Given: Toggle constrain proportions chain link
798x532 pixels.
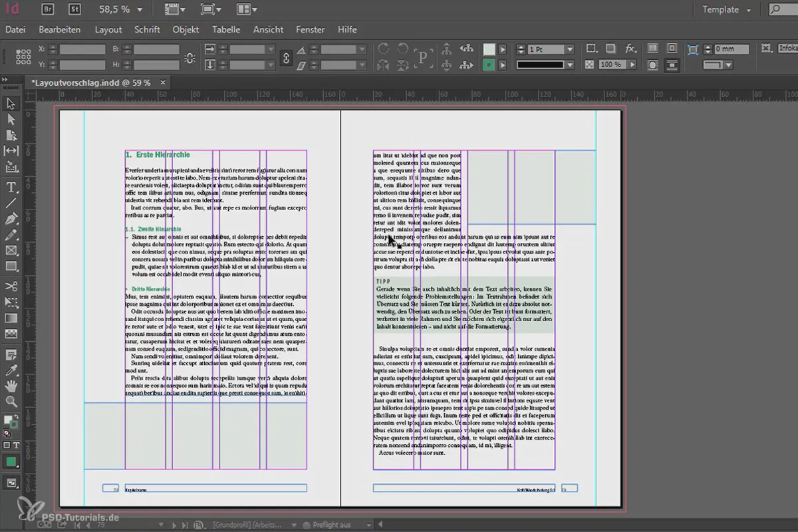Looking at the screenshot, I should click(287, 57).
